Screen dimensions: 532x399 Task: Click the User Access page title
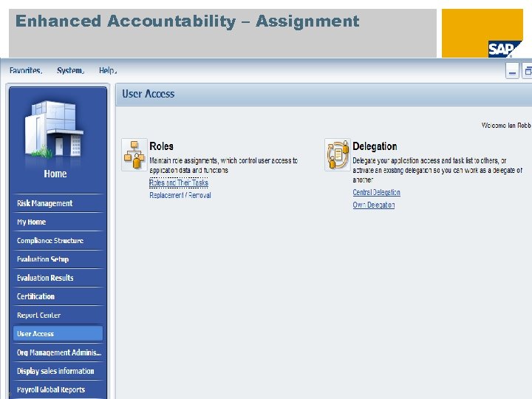(149, 94)
